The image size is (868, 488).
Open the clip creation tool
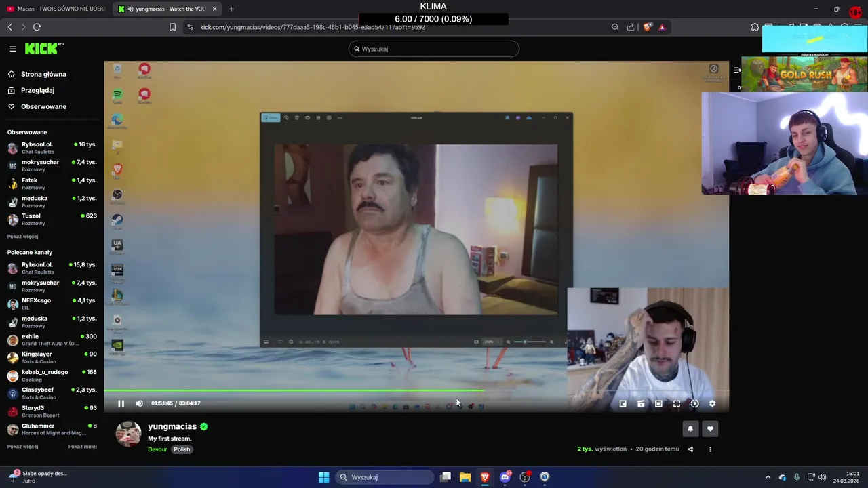641,403
